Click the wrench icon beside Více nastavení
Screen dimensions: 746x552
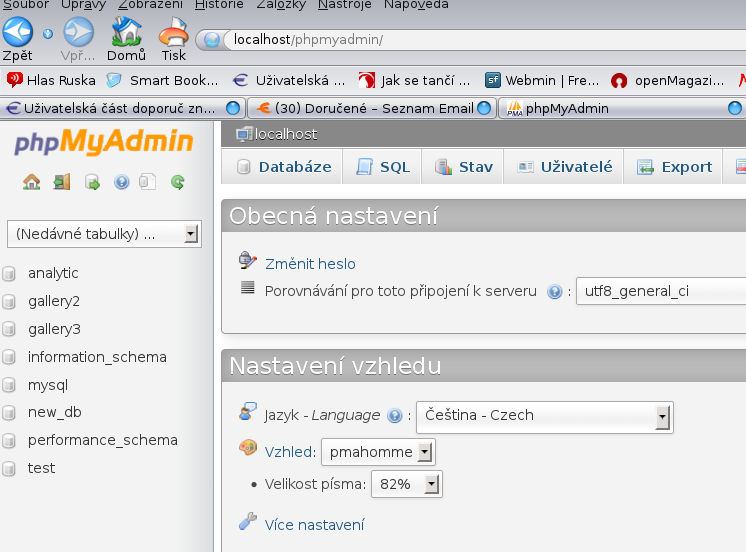click(248, 521)
